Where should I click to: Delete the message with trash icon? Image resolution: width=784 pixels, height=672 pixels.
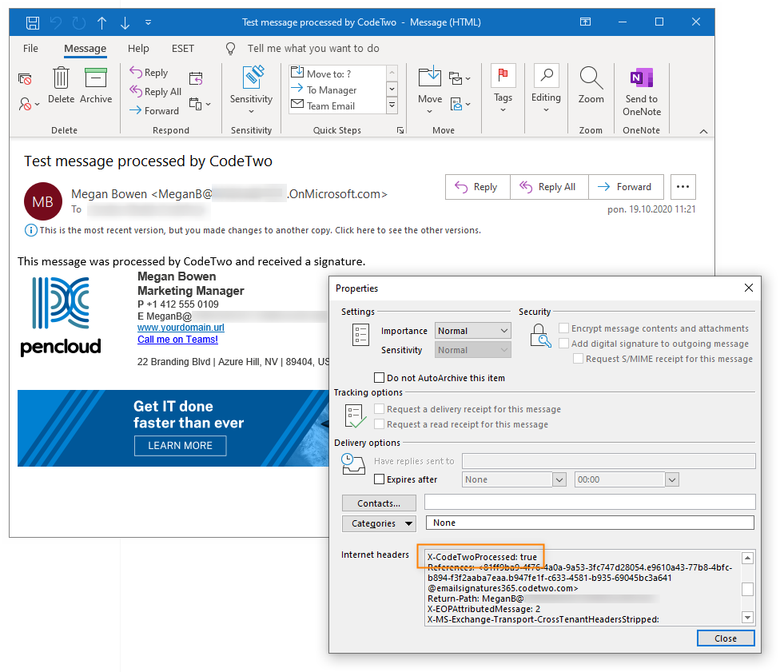tap(61, 85)
